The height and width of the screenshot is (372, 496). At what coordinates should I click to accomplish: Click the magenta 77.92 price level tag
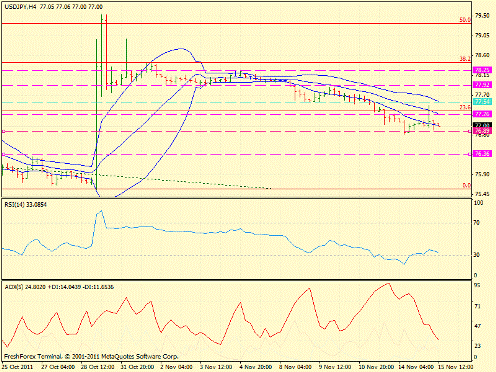click(482, 85)
